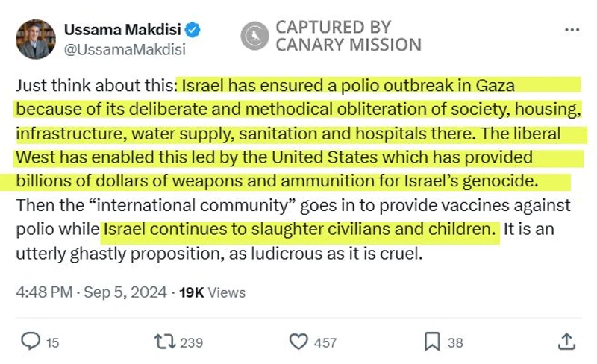Click the reply speech bubble icon
The image size is (597, 364).
click(31, 342)
